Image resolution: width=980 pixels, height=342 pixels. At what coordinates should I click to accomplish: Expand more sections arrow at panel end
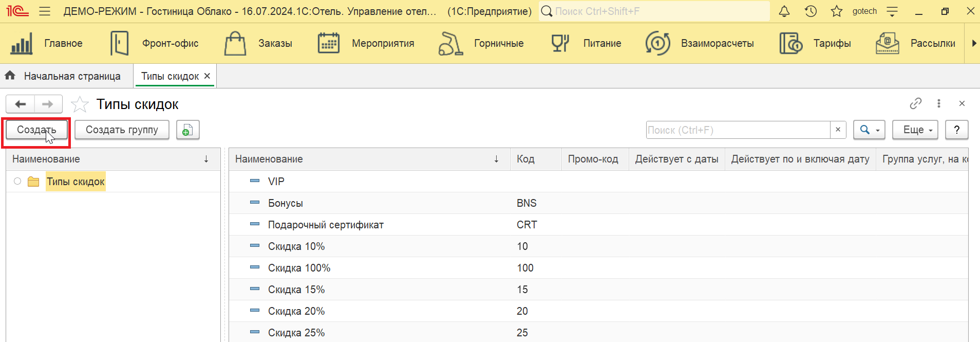click(x=973, y=43)
